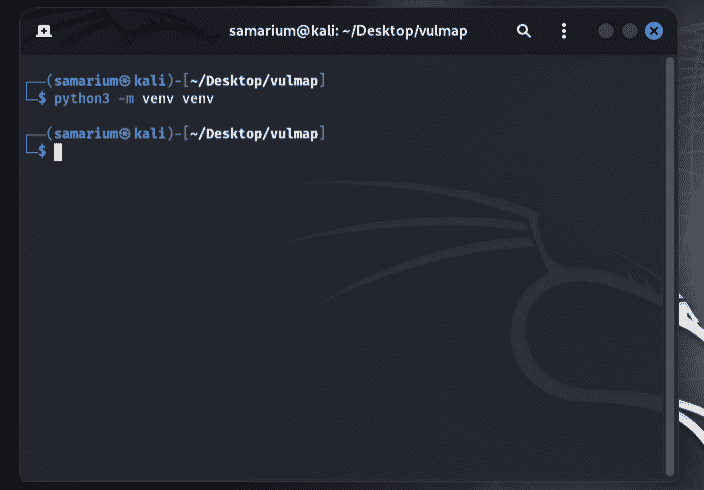Open the three-dot options menu
704x490 pixels.
coord(564,31)
